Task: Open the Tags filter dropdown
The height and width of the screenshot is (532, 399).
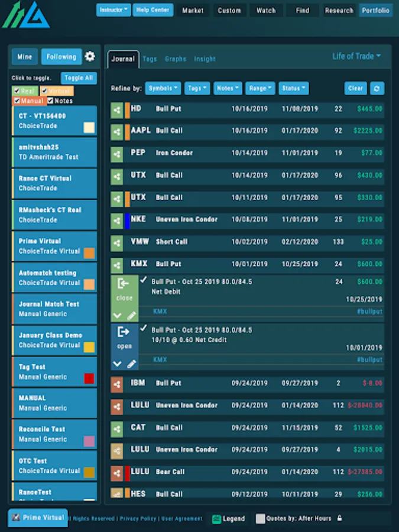Action: click(x=197, y=88)
